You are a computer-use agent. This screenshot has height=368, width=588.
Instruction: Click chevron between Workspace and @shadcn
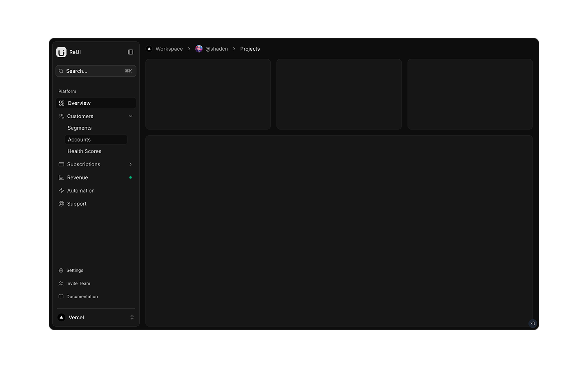point(189,49)
